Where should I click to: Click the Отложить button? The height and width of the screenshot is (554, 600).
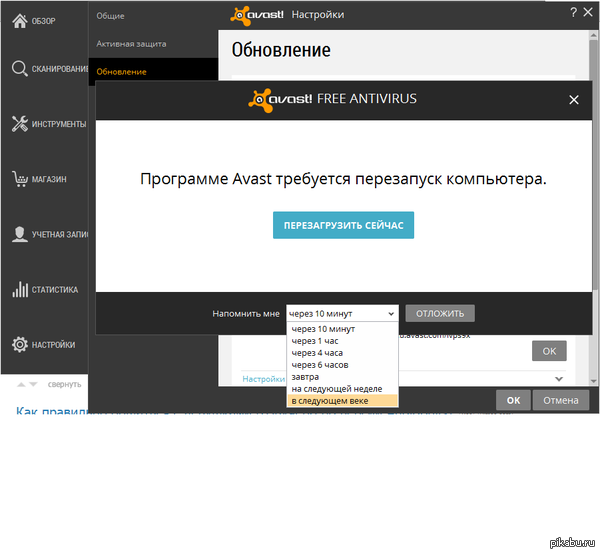click(440, 313)
